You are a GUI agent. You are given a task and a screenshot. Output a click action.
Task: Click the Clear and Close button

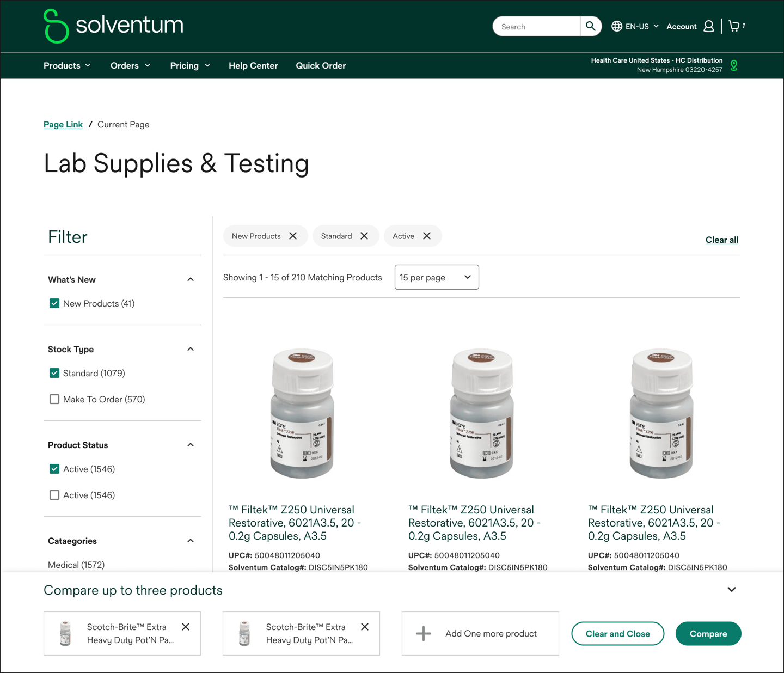618,633
